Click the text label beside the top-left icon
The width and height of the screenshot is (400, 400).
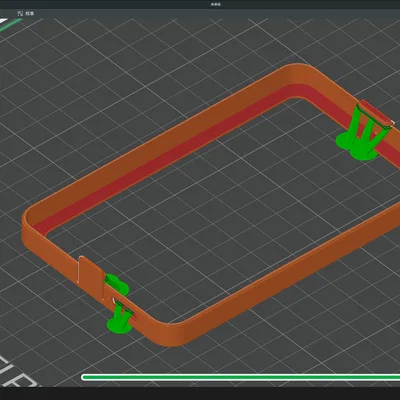point(30,14)
